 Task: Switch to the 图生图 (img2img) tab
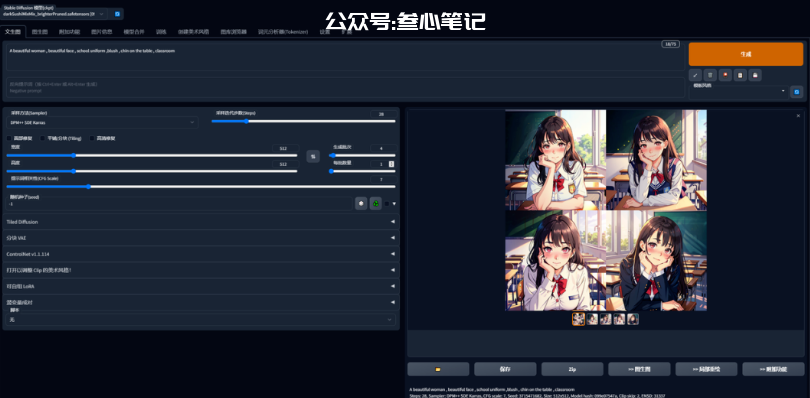point(40,32)
